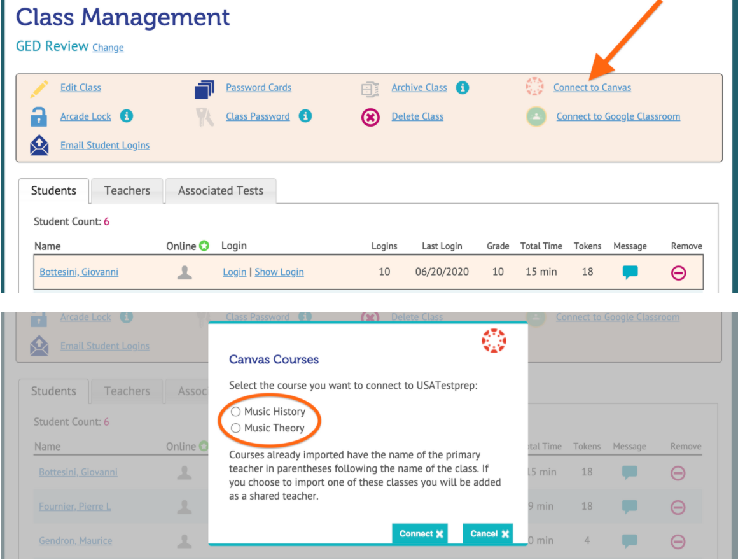738x560 pixels.
Task: Click Email Student Logins link in top panel
Action: pyautogui.click(x=105, y=146)
